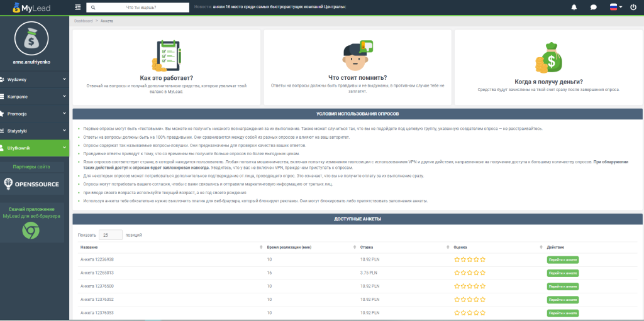644x321 pixels.
Task: Click star rating of Анкета 12376352
Action: pyautogui.click(x=469, y=299)
